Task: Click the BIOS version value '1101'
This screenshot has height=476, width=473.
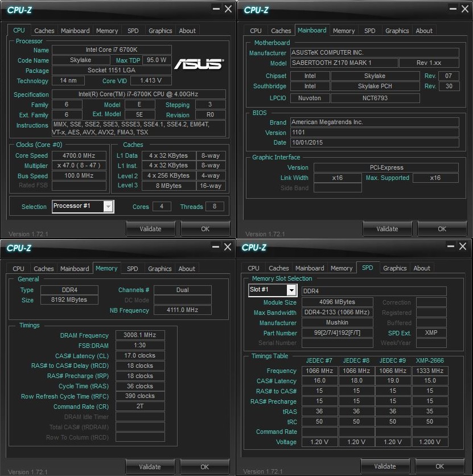Action: [x=375, y=132]
